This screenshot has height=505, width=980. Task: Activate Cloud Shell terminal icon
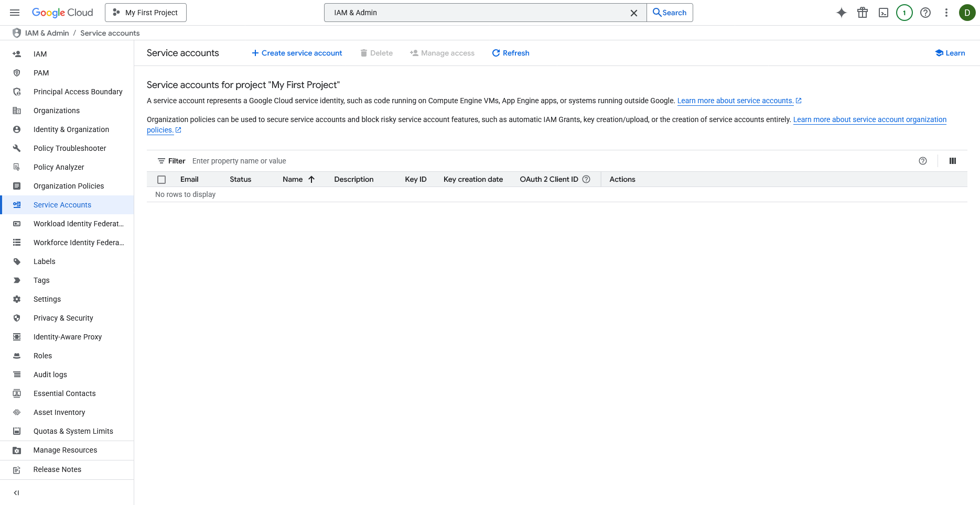pyautogui.click(x=884, y=13)
